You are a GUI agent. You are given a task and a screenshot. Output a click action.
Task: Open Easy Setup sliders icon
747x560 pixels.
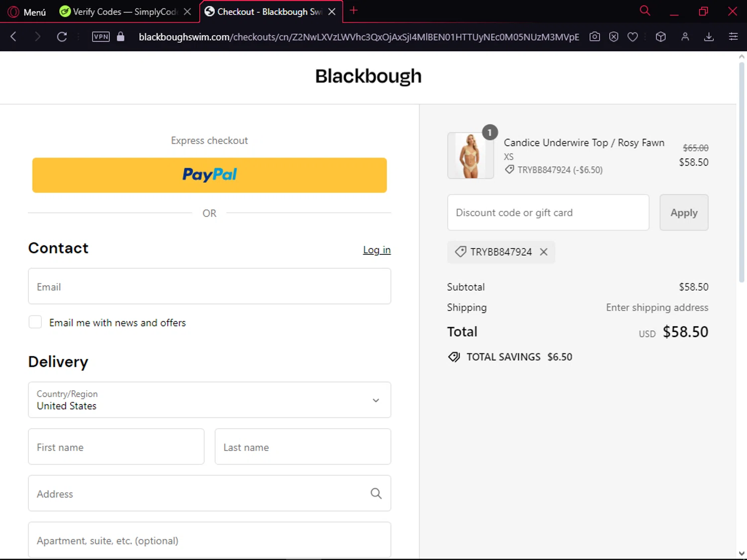point(733,36)
